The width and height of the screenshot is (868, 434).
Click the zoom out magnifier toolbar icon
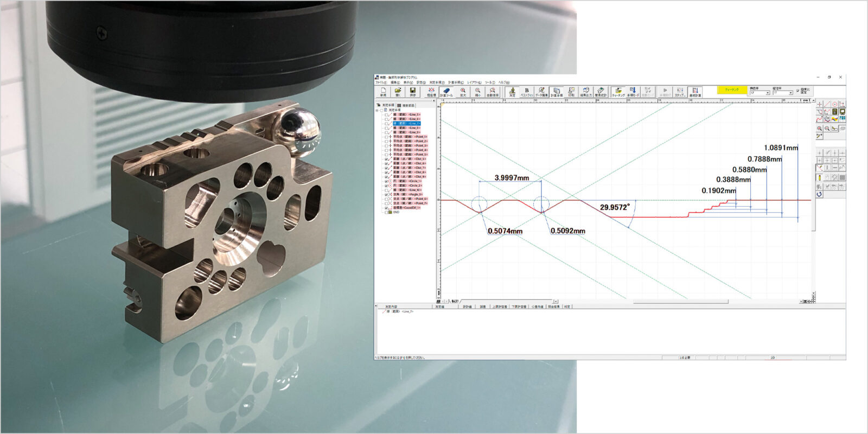pyautogui.click(x=477, y=92)
